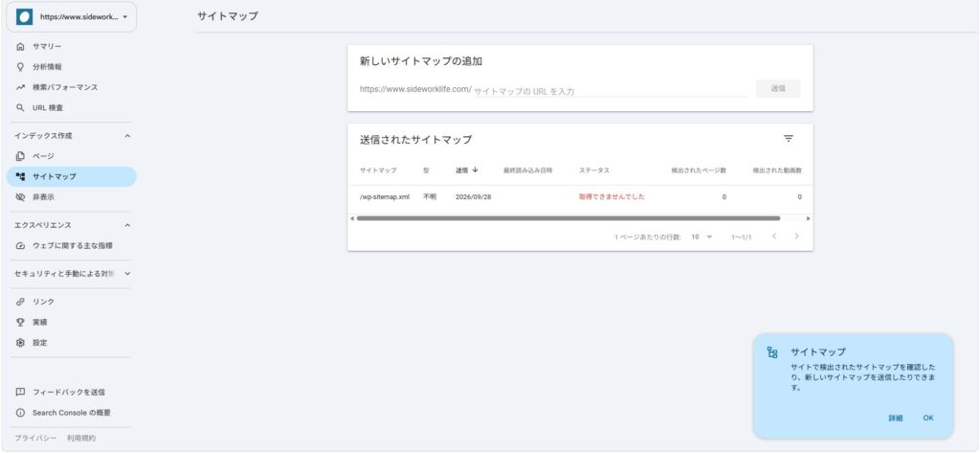Open ウェブに関する主な指標 in sidebar
980x453 pixels.
coord(71,246)
